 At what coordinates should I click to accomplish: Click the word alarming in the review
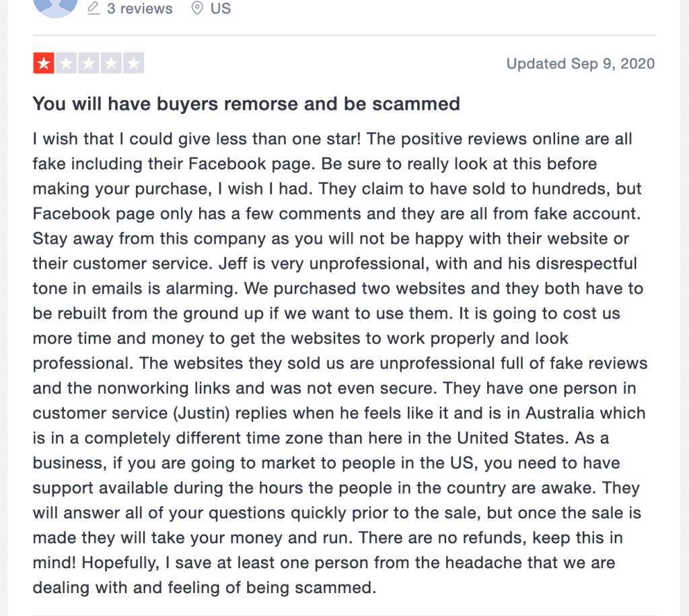pyautogui.click(x=202, y=289)
